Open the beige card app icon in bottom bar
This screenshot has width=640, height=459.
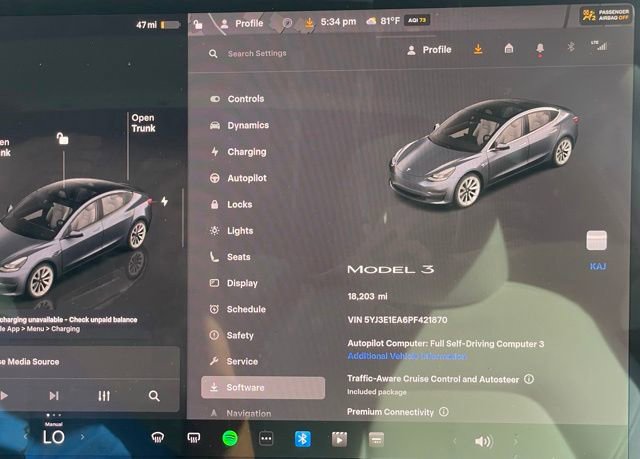pos(376,440)
